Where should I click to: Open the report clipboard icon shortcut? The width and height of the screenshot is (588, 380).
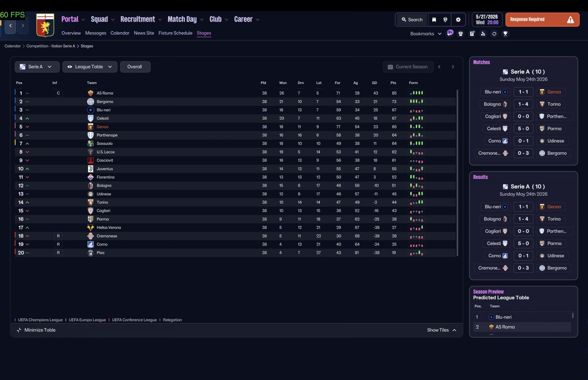pos(472,34)
